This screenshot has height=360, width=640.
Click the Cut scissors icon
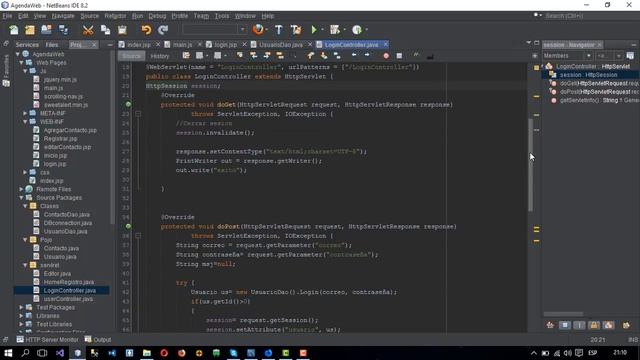pos(88,30)
